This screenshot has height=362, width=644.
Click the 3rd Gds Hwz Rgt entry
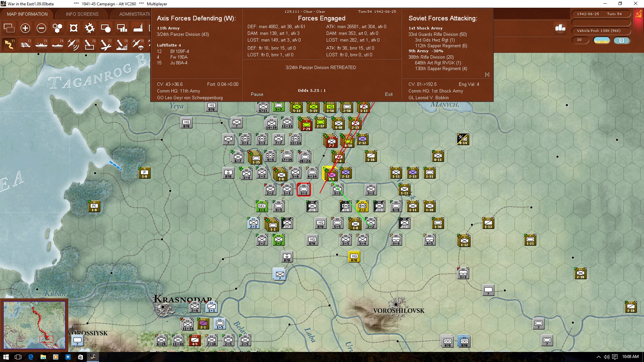pyautogui.click(x=435, y=40)
